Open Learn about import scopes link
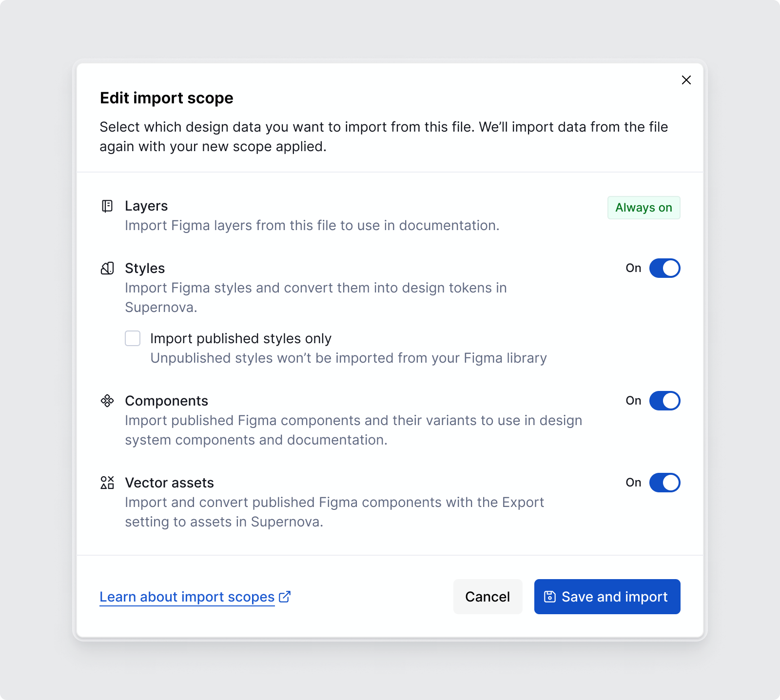 pos(187,597)
